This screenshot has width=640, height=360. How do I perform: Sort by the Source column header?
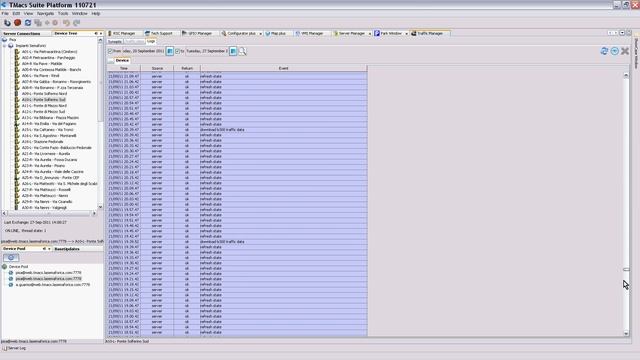157,68
